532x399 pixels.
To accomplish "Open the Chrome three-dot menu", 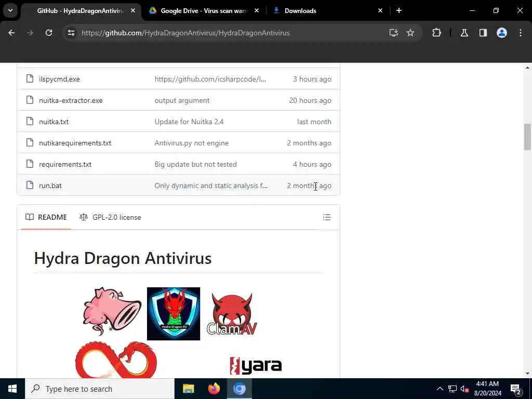I will 521,33.
